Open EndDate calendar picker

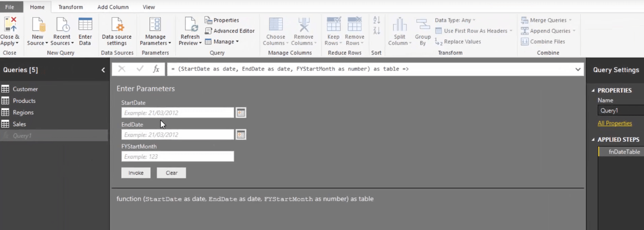[x=241, y=135]
